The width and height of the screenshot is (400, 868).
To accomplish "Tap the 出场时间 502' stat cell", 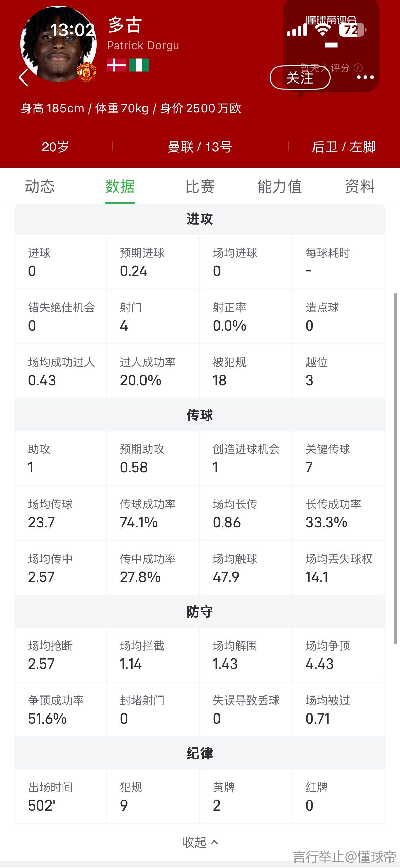I will coord(61,796).
